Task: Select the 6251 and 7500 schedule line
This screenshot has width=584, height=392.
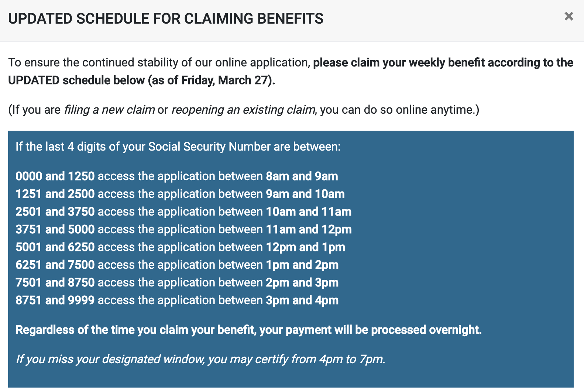Action: (x=177, y=265)
